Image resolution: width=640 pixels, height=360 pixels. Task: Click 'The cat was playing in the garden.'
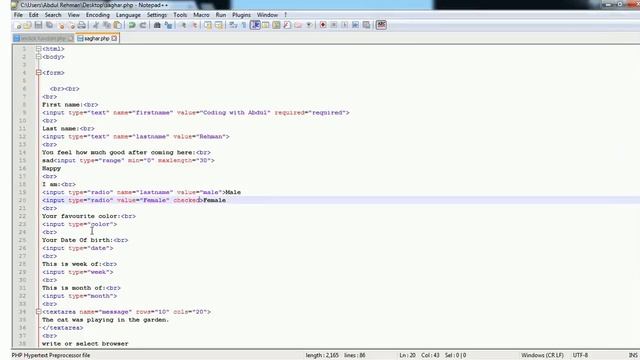pyautogui.click(x=105, y=320)
